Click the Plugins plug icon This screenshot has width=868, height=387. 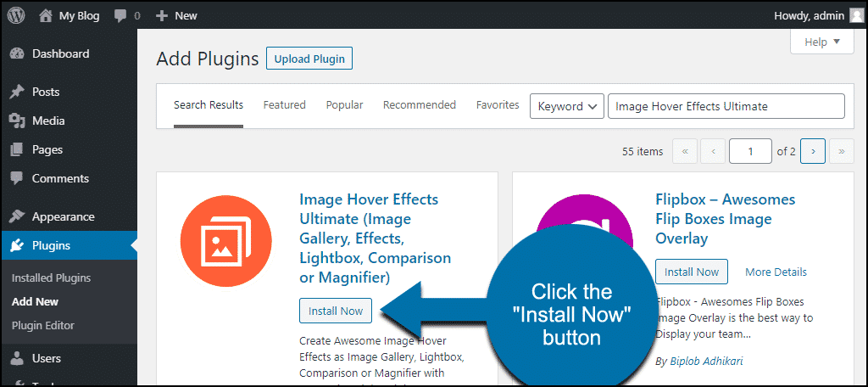click(x=18, y=245)
